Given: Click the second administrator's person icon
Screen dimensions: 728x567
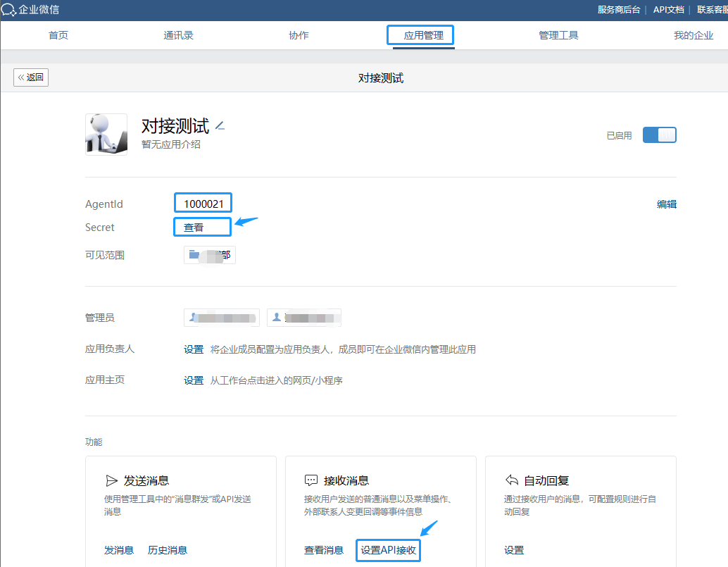Looking at the screenshot, I should tap(276, 318).
